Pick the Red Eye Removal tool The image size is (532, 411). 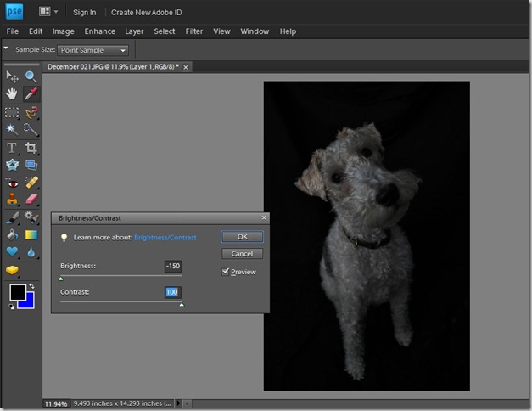coord(12,182)
